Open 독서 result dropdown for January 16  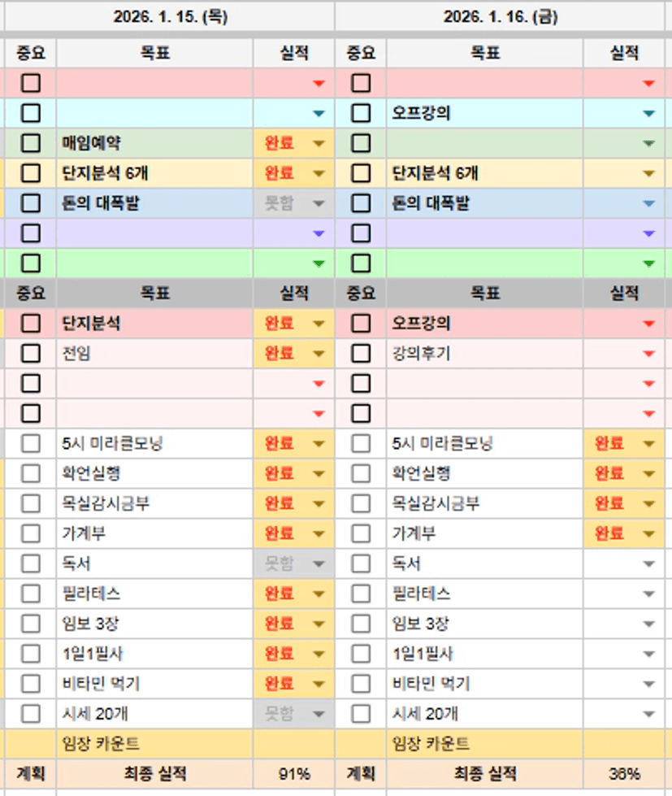tap(648, 564)
